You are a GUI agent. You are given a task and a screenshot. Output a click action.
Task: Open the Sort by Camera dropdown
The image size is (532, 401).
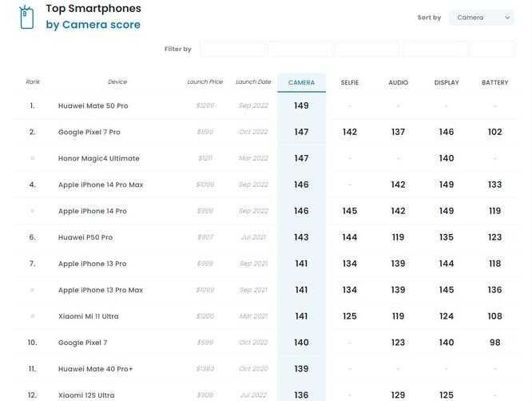click(x=481, y=18)
